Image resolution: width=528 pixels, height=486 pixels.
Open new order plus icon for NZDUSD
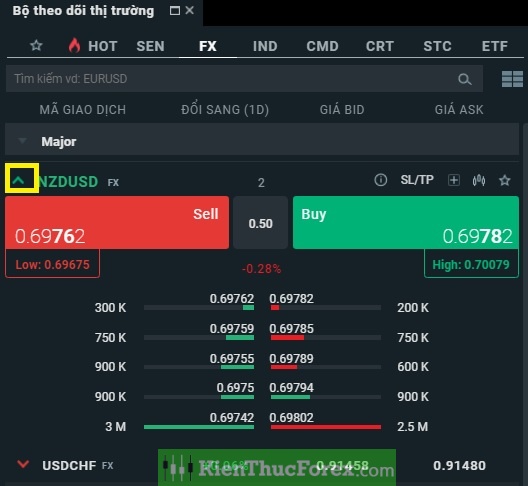pyautogui.click(x=454, y=180)
